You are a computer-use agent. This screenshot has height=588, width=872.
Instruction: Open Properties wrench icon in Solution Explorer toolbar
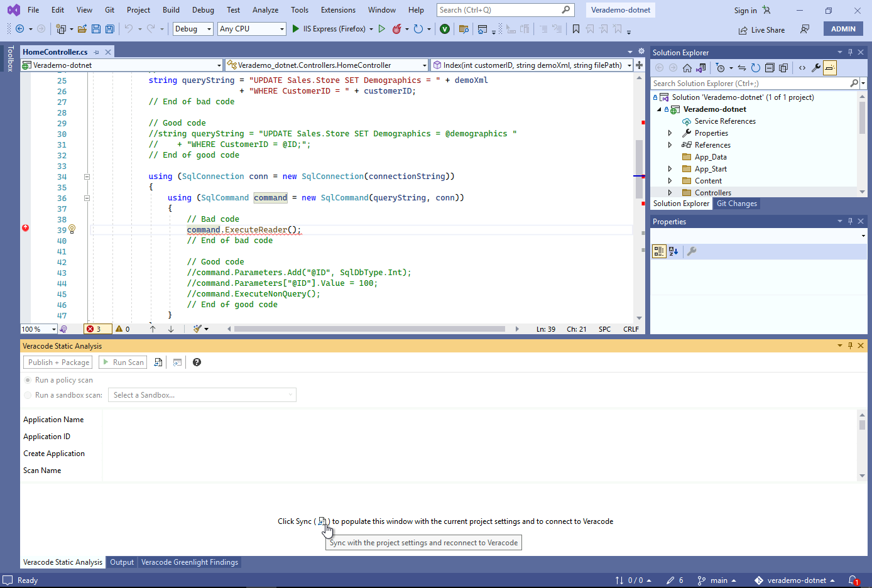pyautogui.click(x=816, y=68)
